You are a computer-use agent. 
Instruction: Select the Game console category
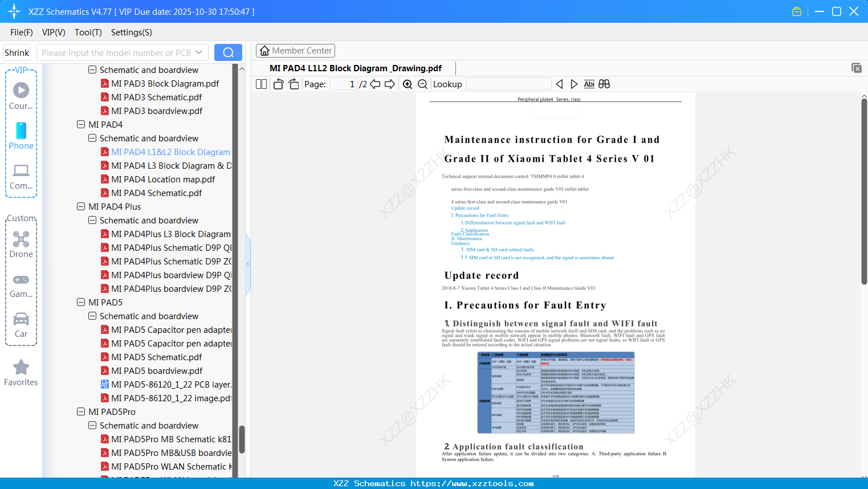coord(21,285)
